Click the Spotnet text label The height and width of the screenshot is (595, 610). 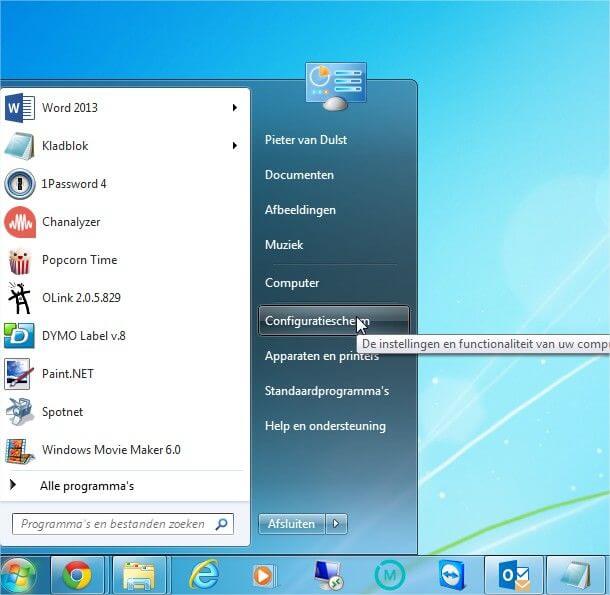pyautogui.click(x=62, y=412)
